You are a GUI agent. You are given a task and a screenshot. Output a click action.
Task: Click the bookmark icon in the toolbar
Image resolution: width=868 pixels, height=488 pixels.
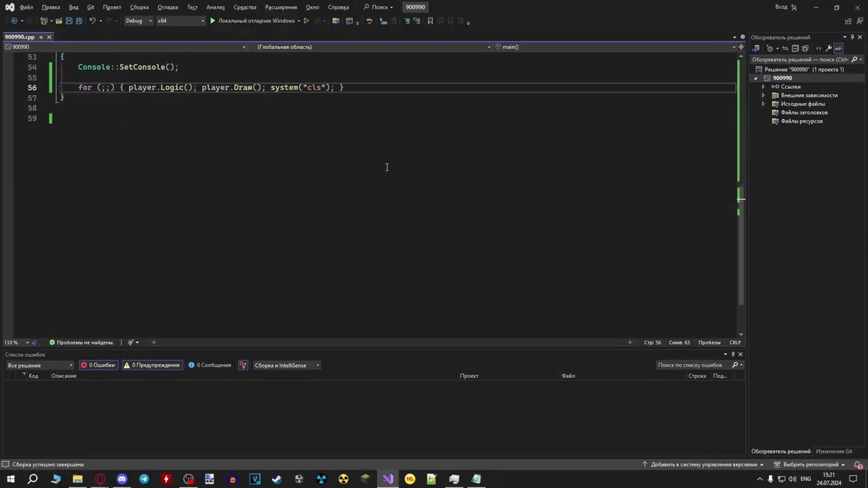pyautogui.click(x=430, y=21)
